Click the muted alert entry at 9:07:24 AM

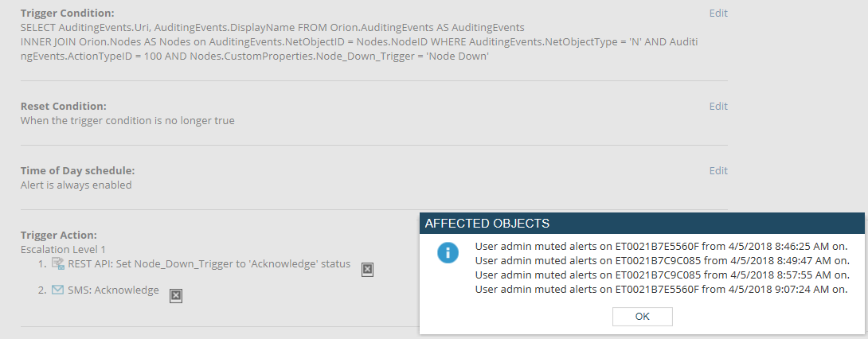(x=660, y=289)
